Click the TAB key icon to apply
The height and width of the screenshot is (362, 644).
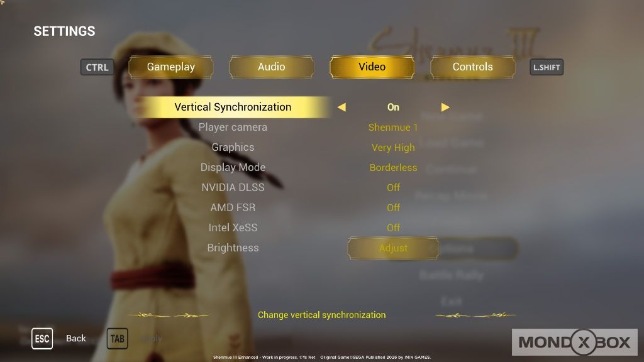117,339
